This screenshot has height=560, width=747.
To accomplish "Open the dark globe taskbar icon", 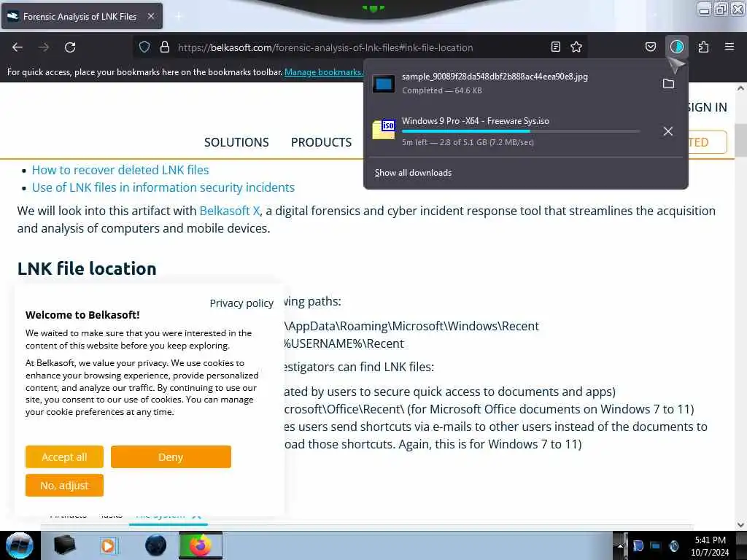I will (156, 545).
